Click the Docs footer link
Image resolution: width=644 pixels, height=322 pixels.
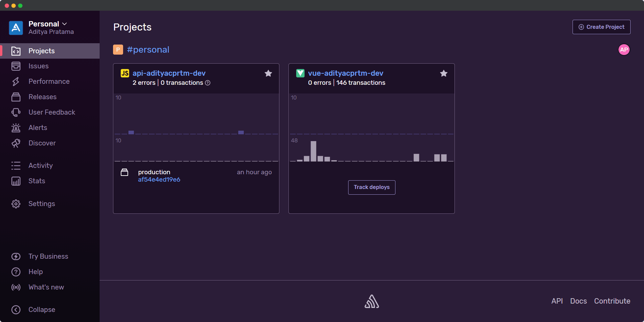(x=579, y=301)
